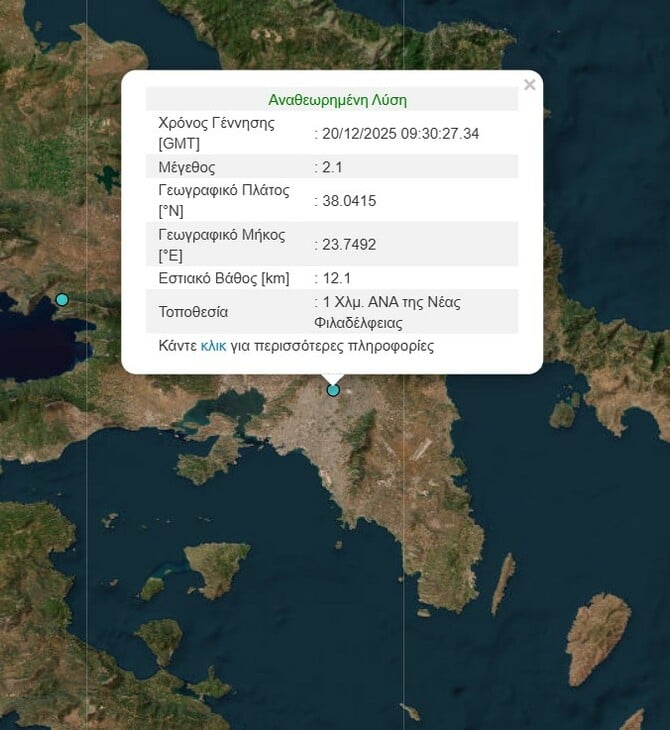Open the 'κλικ' link for more information
The image size is (670, 730).
coord(213,346)
